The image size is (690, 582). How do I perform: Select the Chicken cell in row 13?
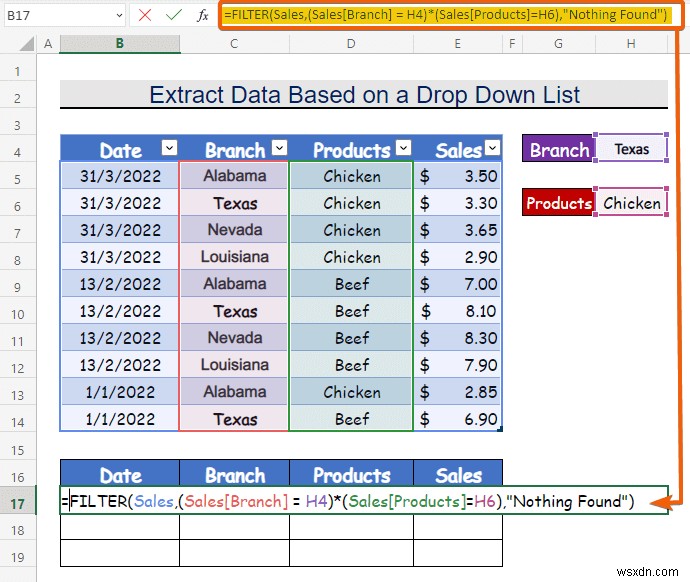pos(351,392)
